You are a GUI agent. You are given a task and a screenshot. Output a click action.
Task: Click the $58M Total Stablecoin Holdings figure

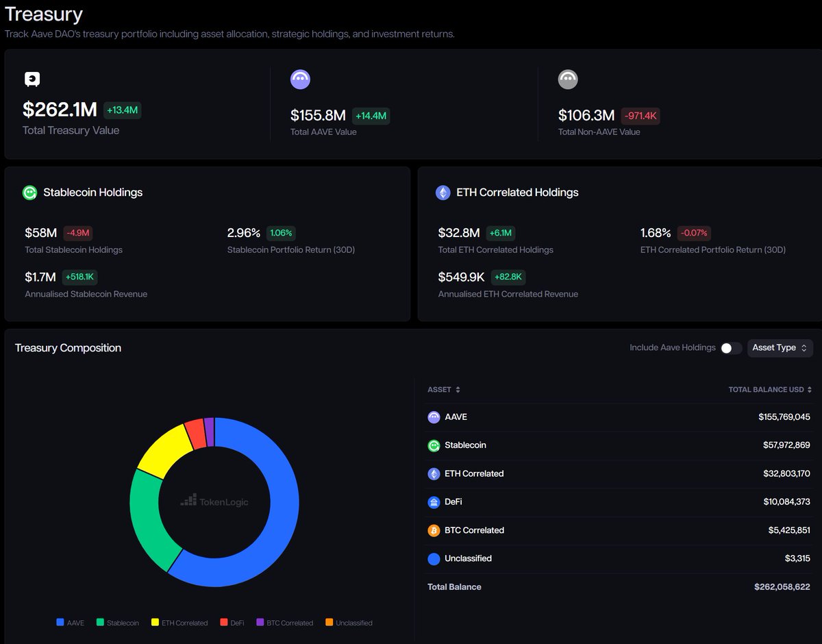tap(41, 233)
